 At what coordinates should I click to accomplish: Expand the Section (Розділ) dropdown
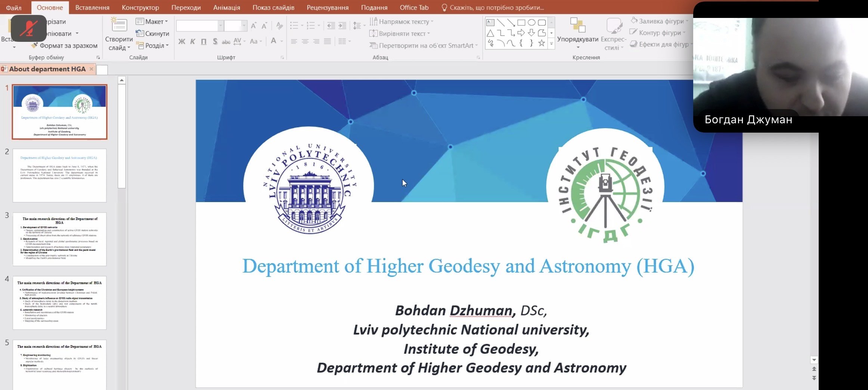point(153,46)
